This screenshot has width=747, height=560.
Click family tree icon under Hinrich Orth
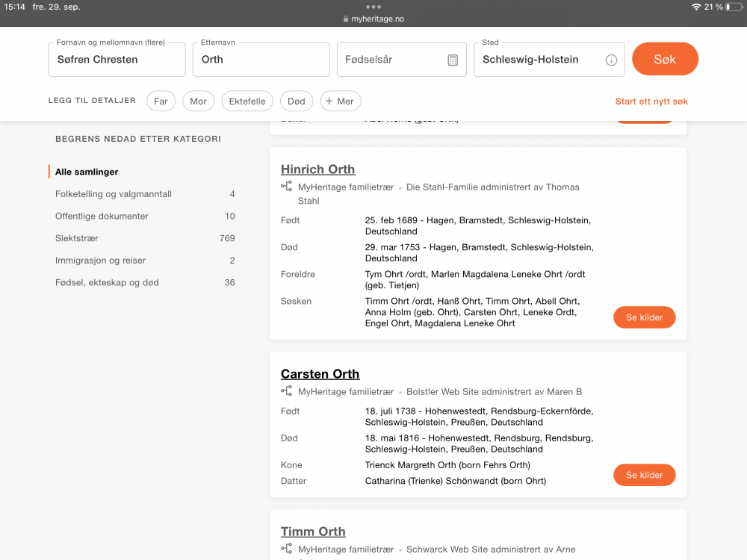pos(287,187)
